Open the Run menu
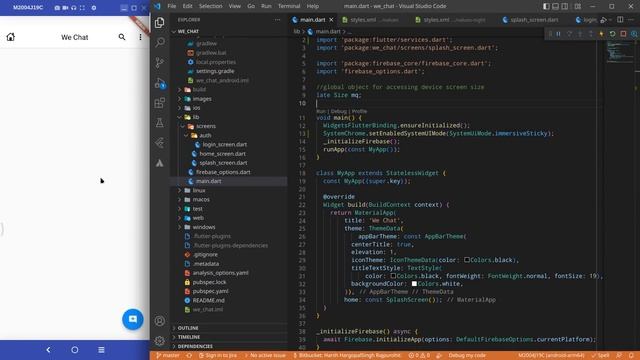This screenshot has width=640, height=360. coord(266,6)
